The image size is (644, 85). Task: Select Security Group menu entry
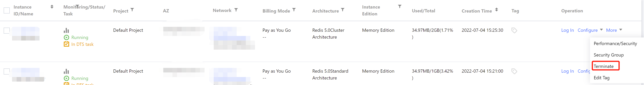(x=608, y=55)
